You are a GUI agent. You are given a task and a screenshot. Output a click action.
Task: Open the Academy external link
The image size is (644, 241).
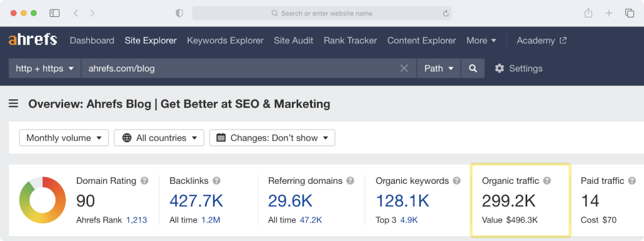541,40
